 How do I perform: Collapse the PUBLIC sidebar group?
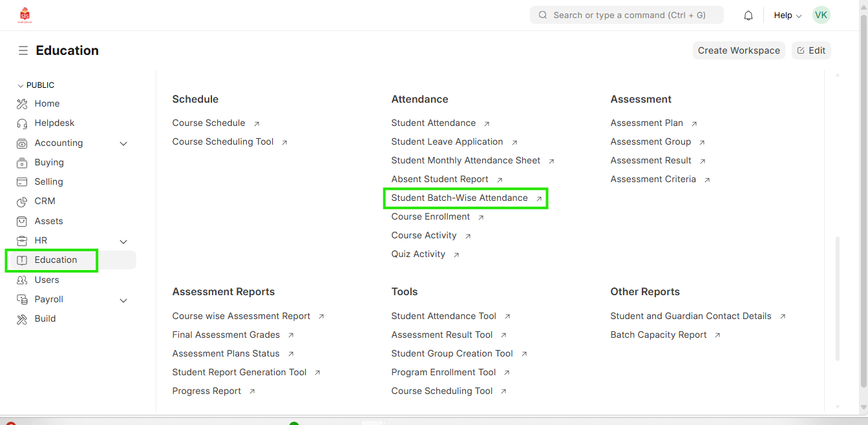[21, 85]
